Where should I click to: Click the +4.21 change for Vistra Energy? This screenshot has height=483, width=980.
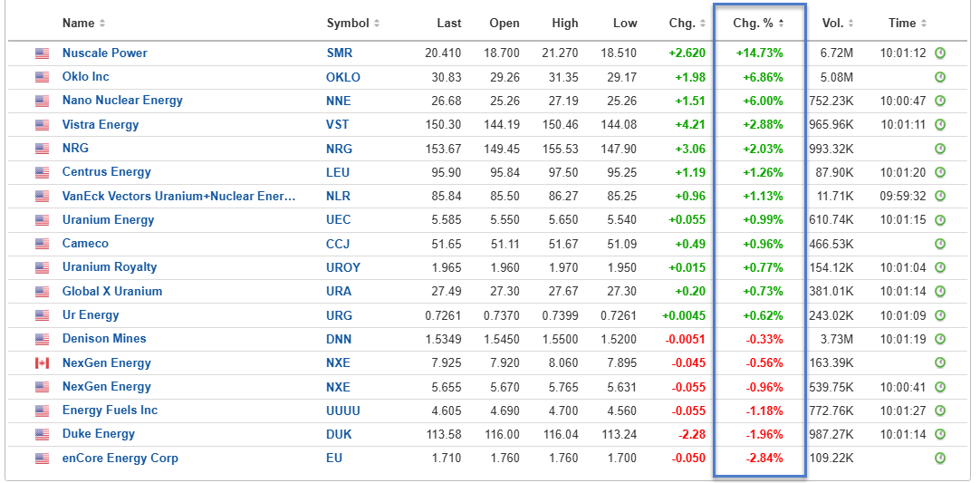click(690, 124)
